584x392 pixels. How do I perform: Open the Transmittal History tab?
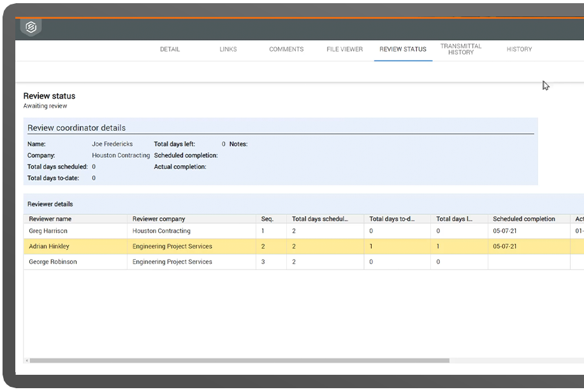point(461,49)
